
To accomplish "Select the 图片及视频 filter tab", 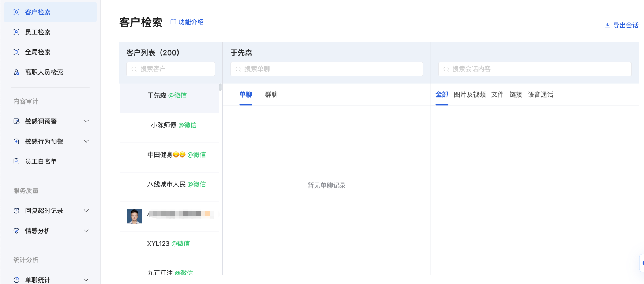I will pyautogui.click(x=470, y=95).
